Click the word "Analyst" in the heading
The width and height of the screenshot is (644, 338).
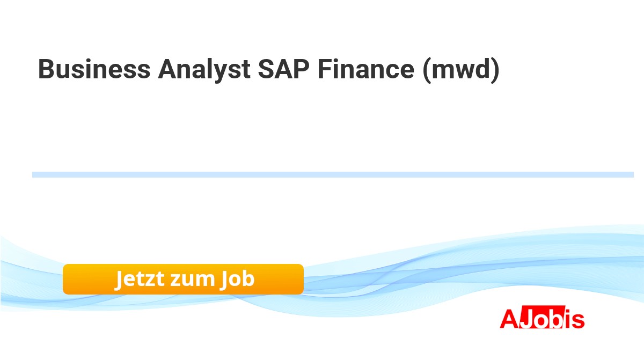tap(204, 70)
